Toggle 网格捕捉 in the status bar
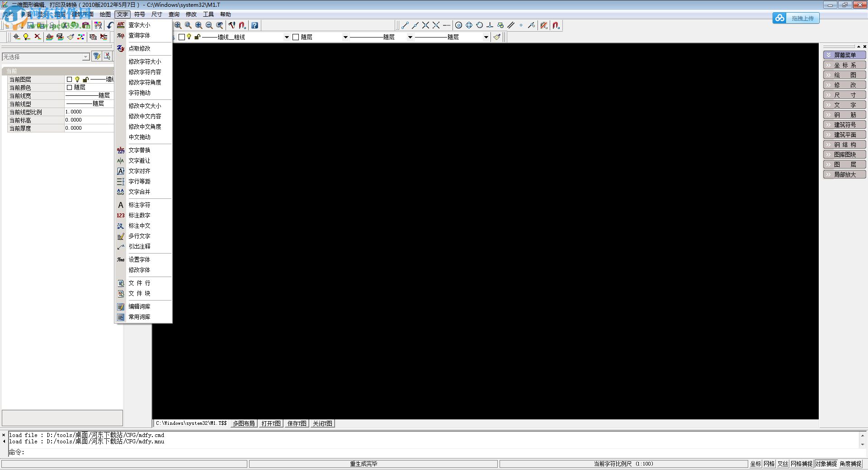The image size is (868, 470). pos(802,464)
